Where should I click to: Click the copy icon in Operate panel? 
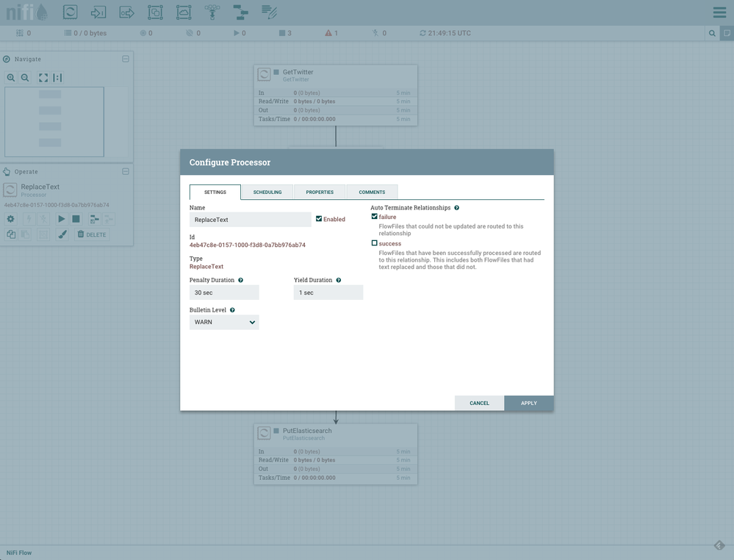[11, 234]
